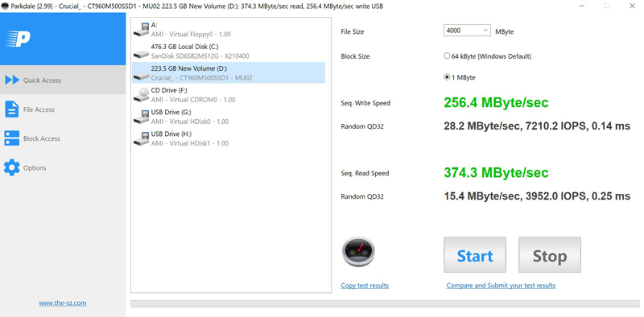The height and width of the screenshot is (317, 644).
Task: Open Options using the gear icon
Action: coord(11,167)
